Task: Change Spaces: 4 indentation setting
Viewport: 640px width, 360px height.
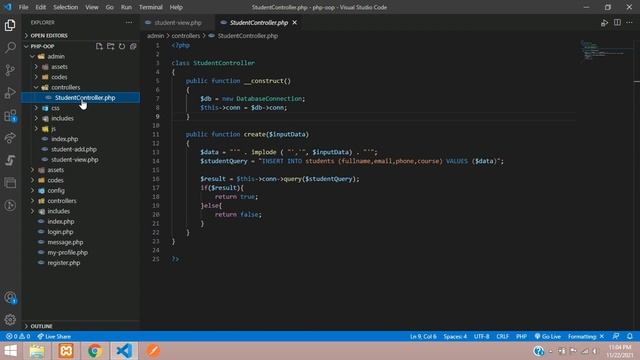Action: coord(455,336)
